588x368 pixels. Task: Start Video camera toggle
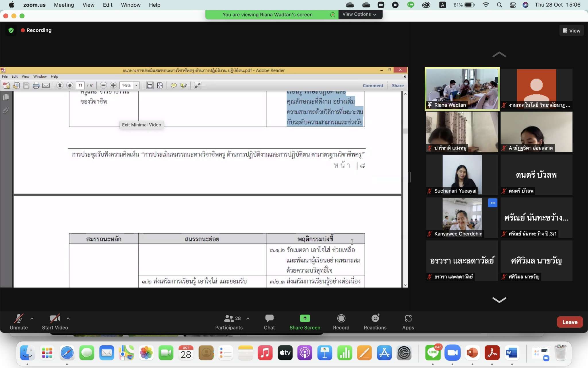55,322
